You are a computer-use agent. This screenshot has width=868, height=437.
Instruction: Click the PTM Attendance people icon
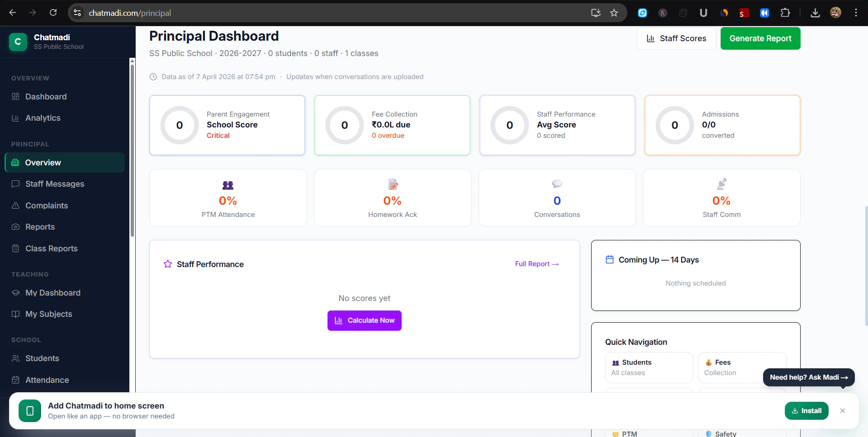click(x=228, y=185)
